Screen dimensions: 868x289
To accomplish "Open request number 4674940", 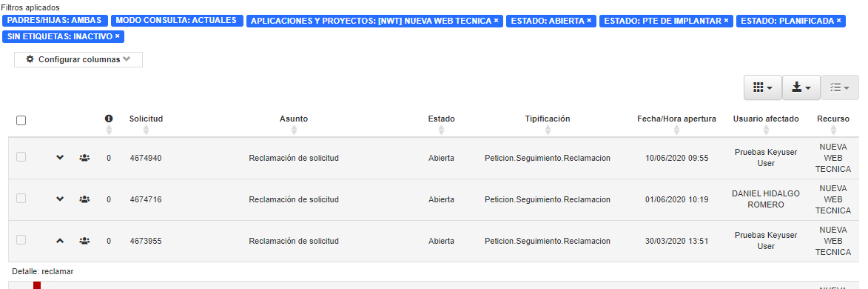I will click(x=146, y=158).
